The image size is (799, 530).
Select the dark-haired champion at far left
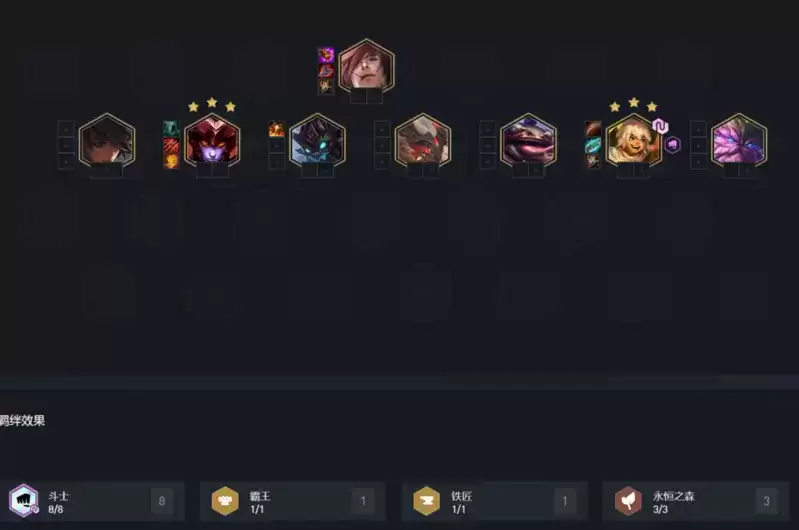click(107, 141)
